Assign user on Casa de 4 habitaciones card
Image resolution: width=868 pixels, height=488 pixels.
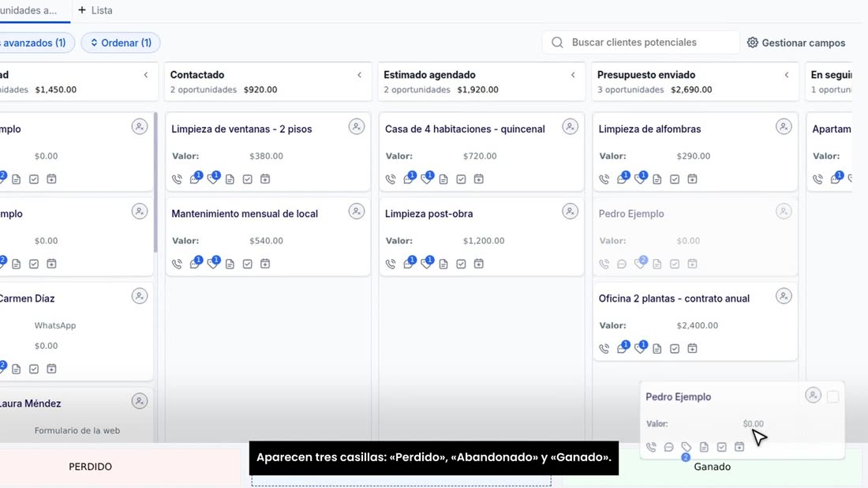[x=571, y=127]
